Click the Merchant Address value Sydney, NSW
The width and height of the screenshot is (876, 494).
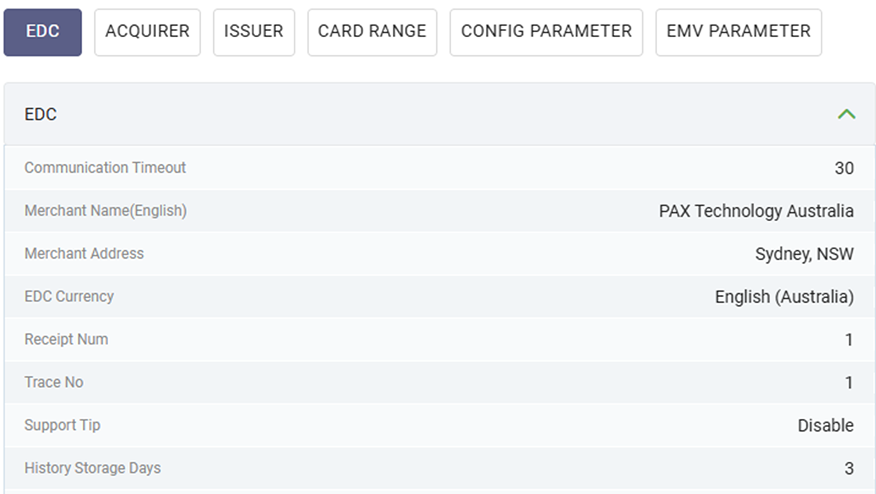pos(804,254)
